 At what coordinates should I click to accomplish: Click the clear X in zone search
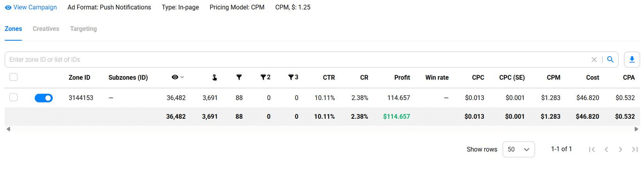tap(594, 60)
